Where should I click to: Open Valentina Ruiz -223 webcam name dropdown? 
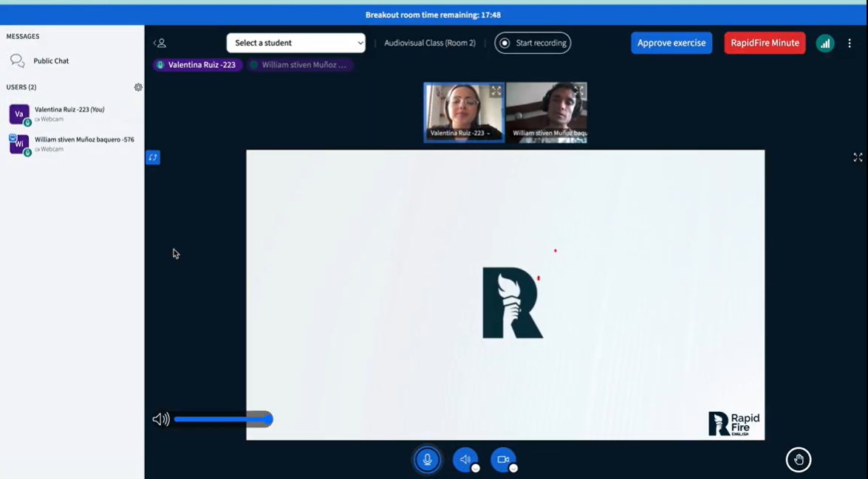point(460,134)
